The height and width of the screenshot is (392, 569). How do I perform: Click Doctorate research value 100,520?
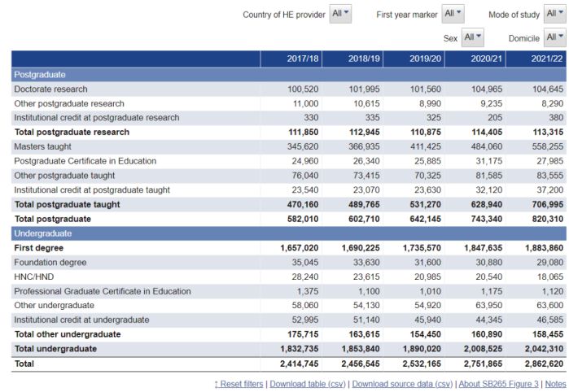[x=303, y=89]
